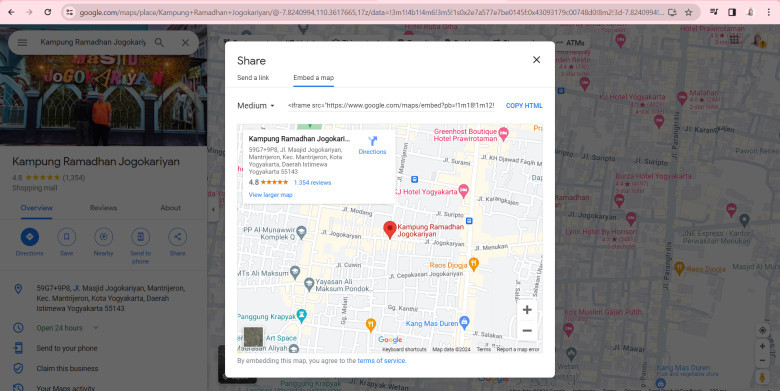This screenshot has height=391, width=780.
Task: Click the address row in side panel
Action: pos(103,298)
